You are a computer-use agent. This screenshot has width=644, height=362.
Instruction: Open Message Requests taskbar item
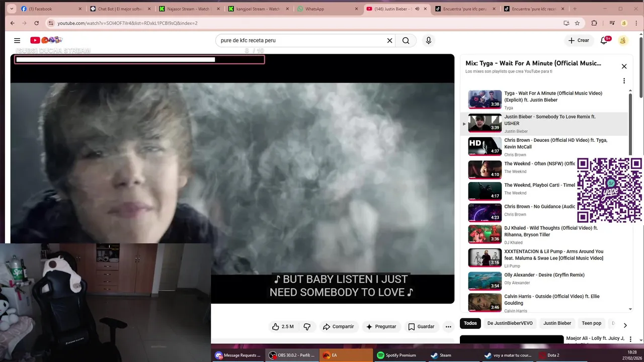pos(238,355)
